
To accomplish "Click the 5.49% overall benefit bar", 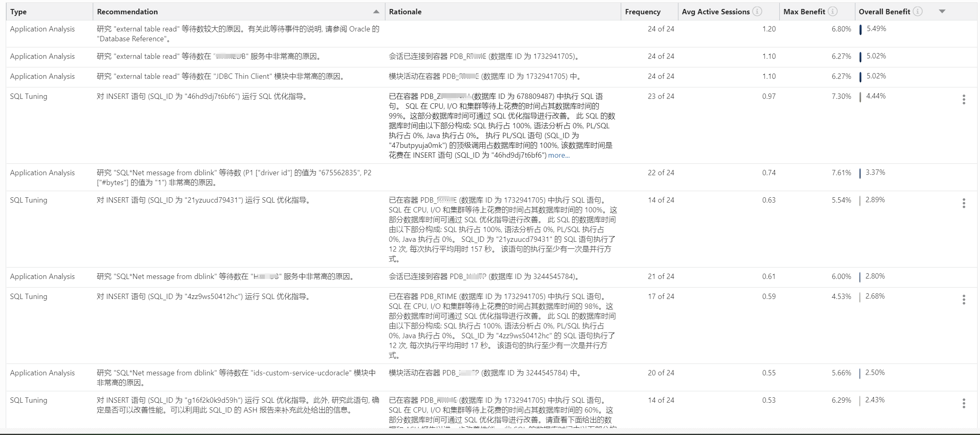I will tap(860, 29).
